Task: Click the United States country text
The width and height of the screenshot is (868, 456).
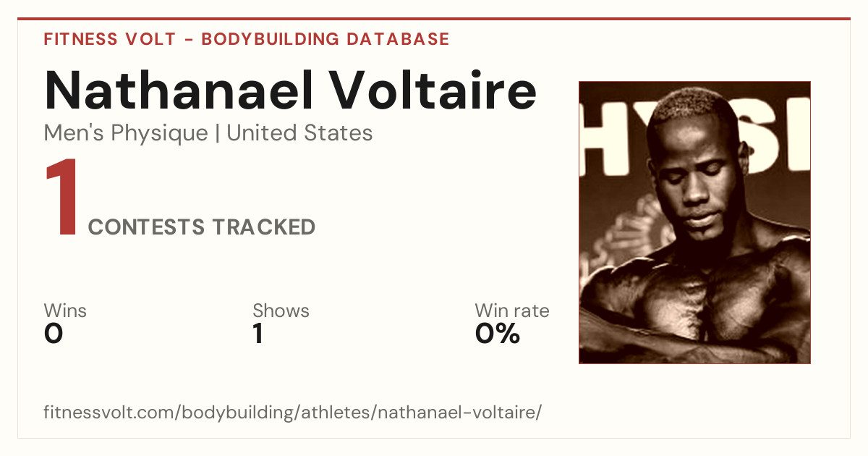Action: click(x=299, y=133)
